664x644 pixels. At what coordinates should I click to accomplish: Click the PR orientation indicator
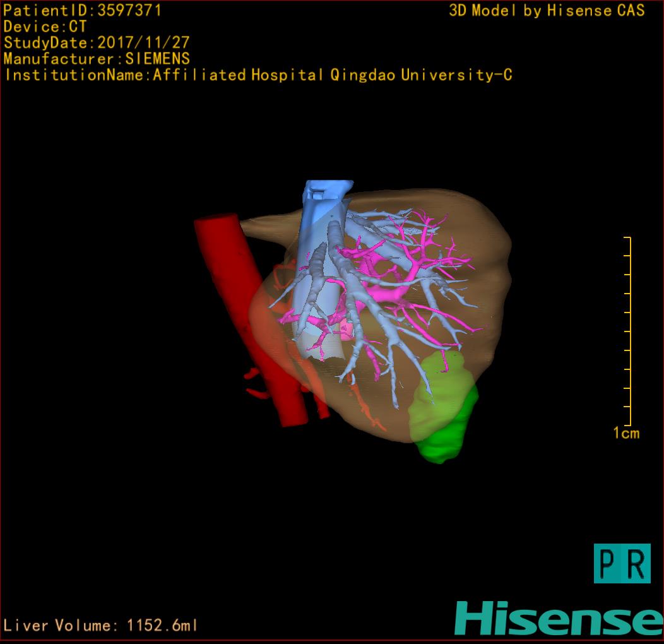622,563
